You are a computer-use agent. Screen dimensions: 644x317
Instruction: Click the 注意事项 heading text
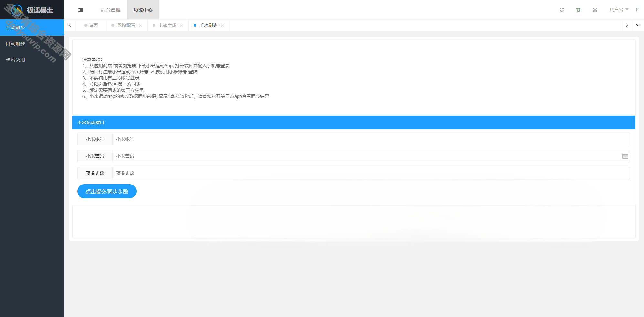[92, 59]
